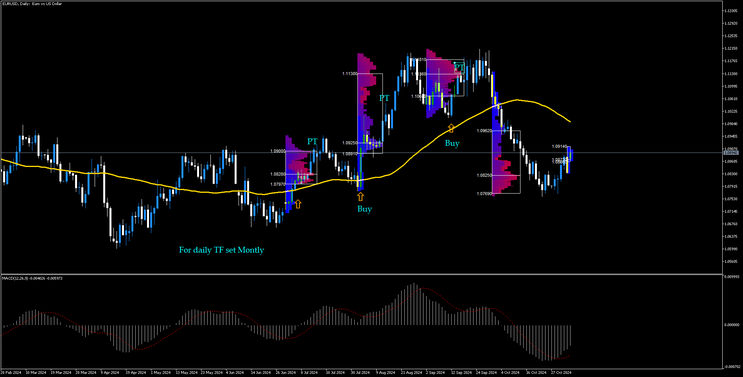Click the 4 Jun 2024 date on time axis
The height and width of the screenshot is (377, 743).
234,372
